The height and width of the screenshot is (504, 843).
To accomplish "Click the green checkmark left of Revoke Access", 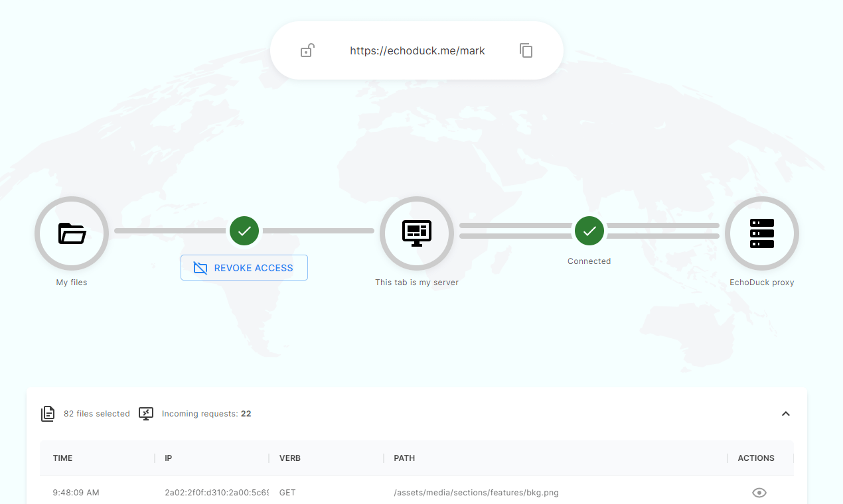I will [x=244, y=231].
